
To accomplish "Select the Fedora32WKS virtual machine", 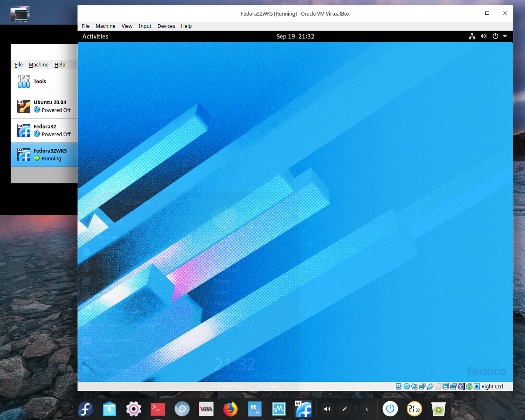I will click(x=45, y=155).
